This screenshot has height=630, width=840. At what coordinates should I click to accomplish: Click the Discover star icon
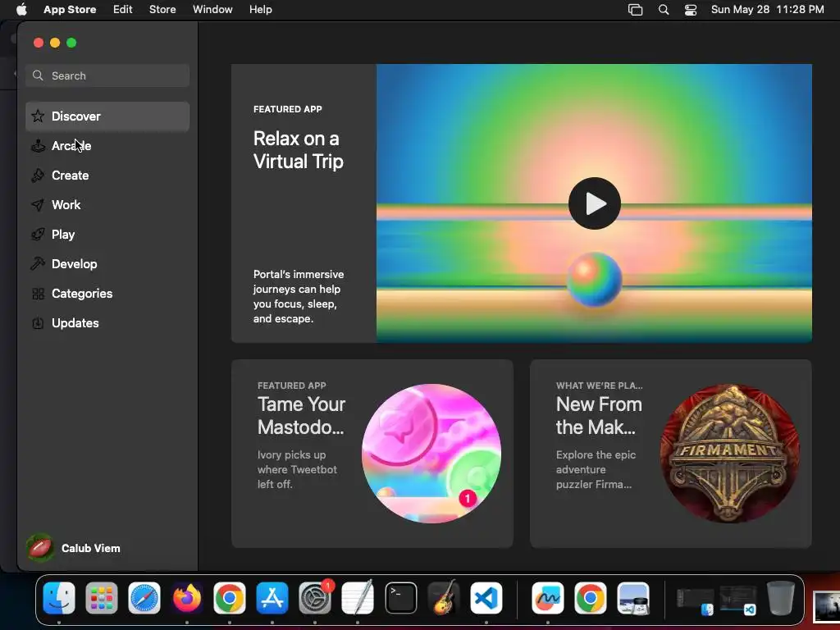(x=38, y=116)
